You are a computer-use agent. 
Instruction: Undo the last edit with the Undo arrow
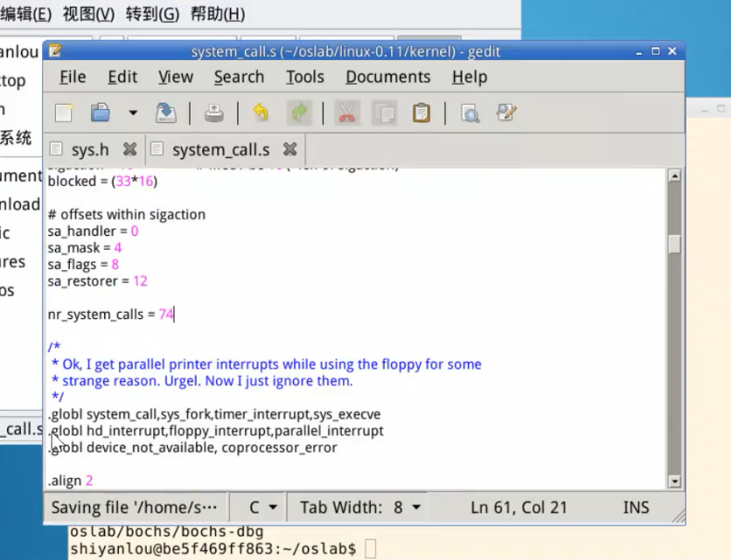pyautogui.click(x=261, y=113)
